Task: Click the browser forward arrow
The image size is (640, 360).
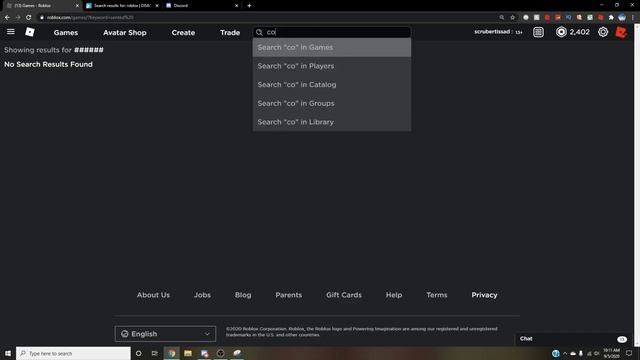Action: click(x=18, y=18)
